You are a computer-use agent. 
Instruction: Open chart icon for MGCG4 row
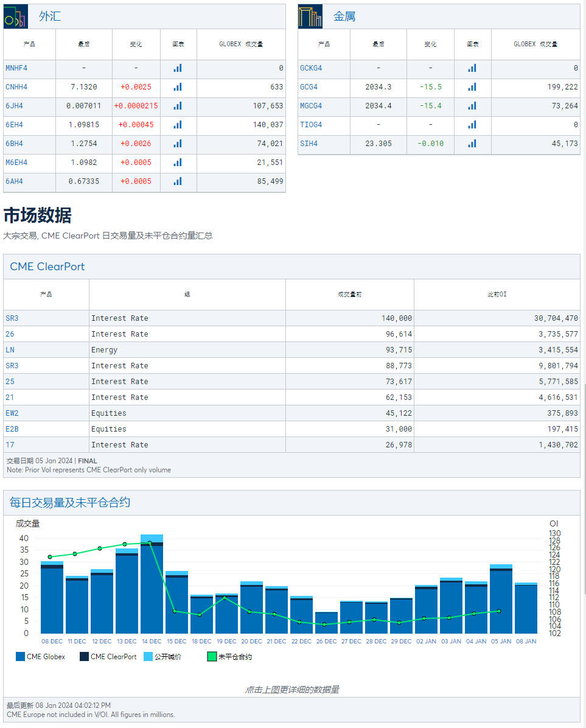(x=472, y=106)
